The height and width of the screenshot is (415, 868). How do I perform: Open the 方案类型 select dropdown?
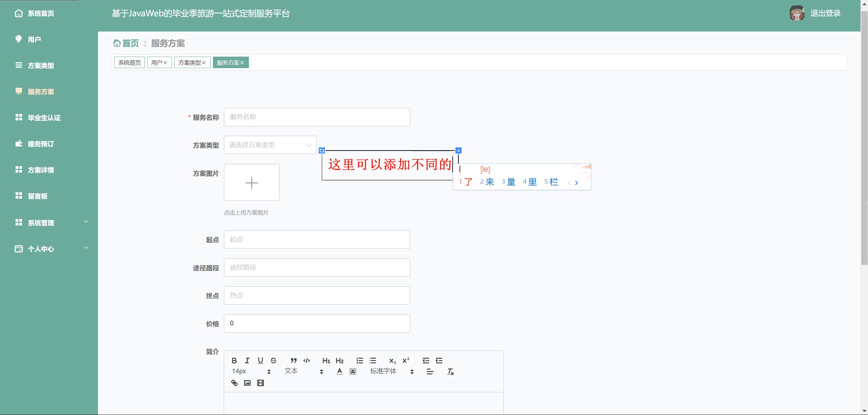[x=270, y=145]
